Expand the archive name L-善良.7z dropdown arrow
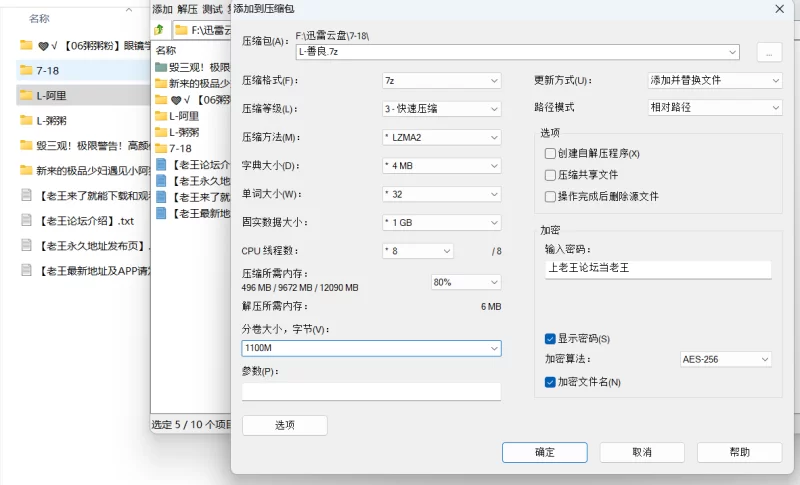This screenshot has width=800, height=485. (x=732, y=52)
